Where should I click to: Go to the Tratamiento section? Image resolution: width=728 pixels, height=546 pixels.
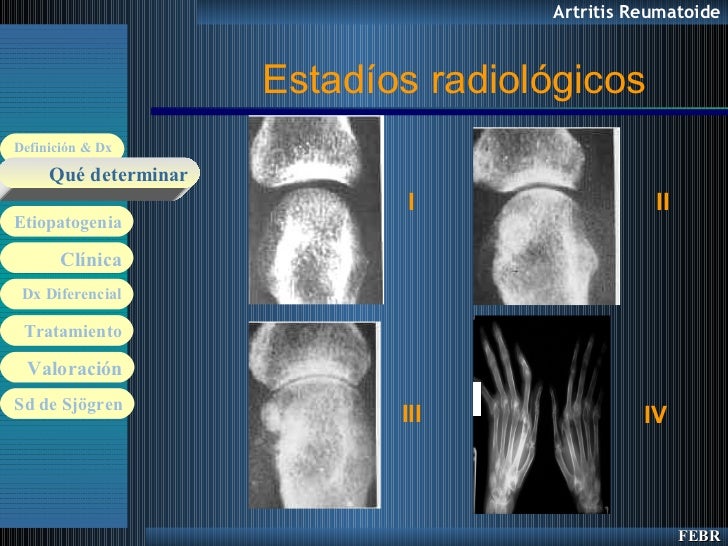click(x=67, y=331)
